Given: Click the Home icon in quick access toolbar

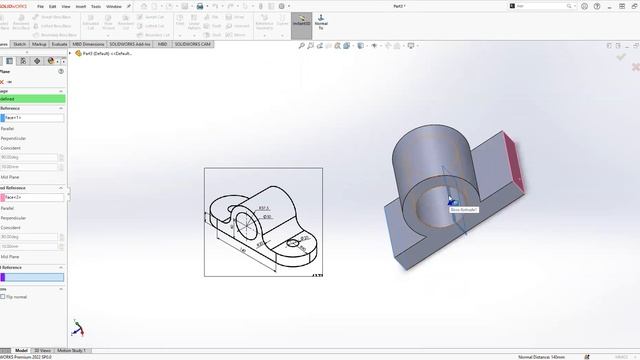Looking at the screenshot, I should [144, 6].
